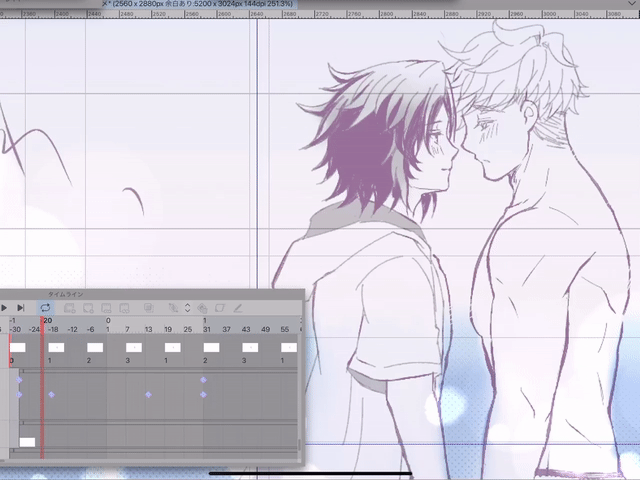Select cel 3 thumbnail starting at frame 7
Screen dimensions: 640x480
pyautogui.click(x=134, y=347)
